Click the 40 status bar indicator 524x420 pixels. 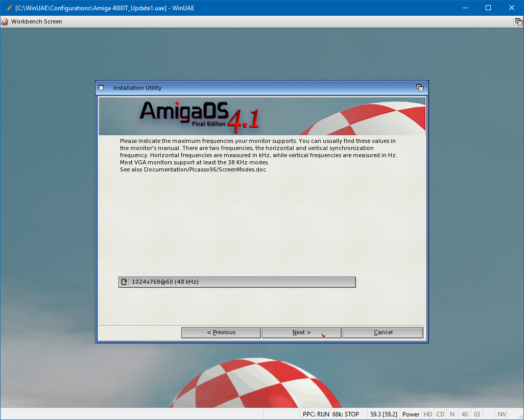465,414
